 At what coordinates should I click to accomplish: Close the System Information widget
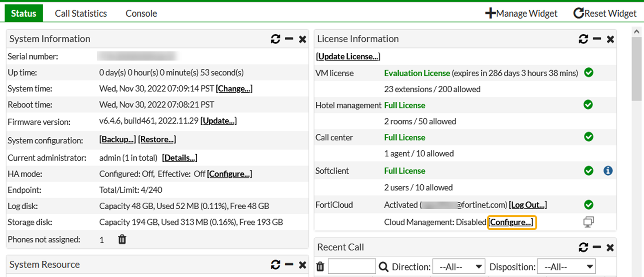pos(302,39)
